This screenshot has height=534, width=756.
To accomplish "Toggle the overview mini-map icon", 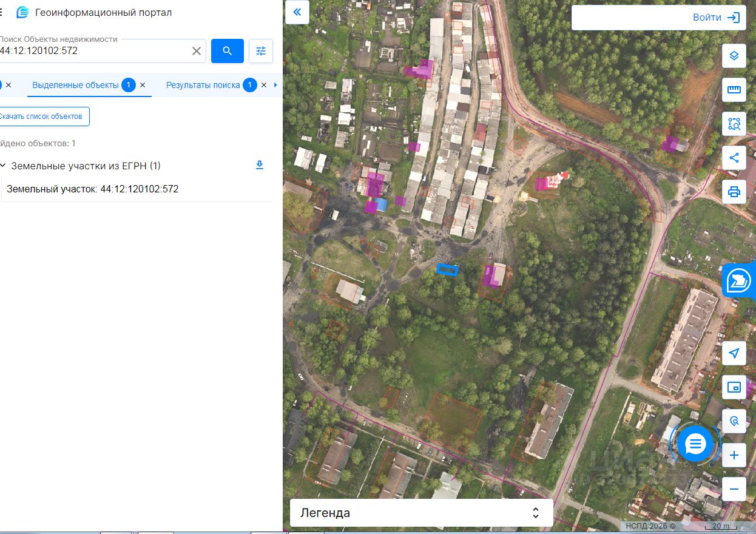I will tap(734, 387).
